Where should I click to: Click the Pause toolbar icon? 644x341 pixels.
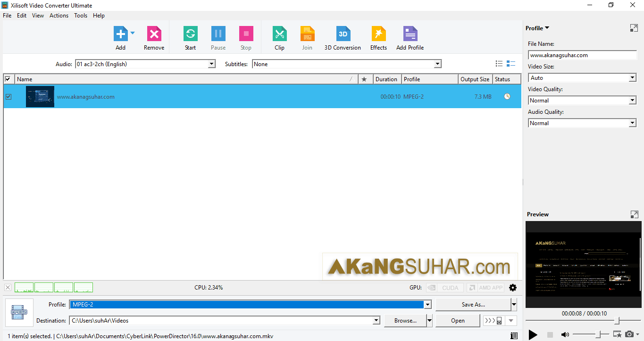click(218, 34)
